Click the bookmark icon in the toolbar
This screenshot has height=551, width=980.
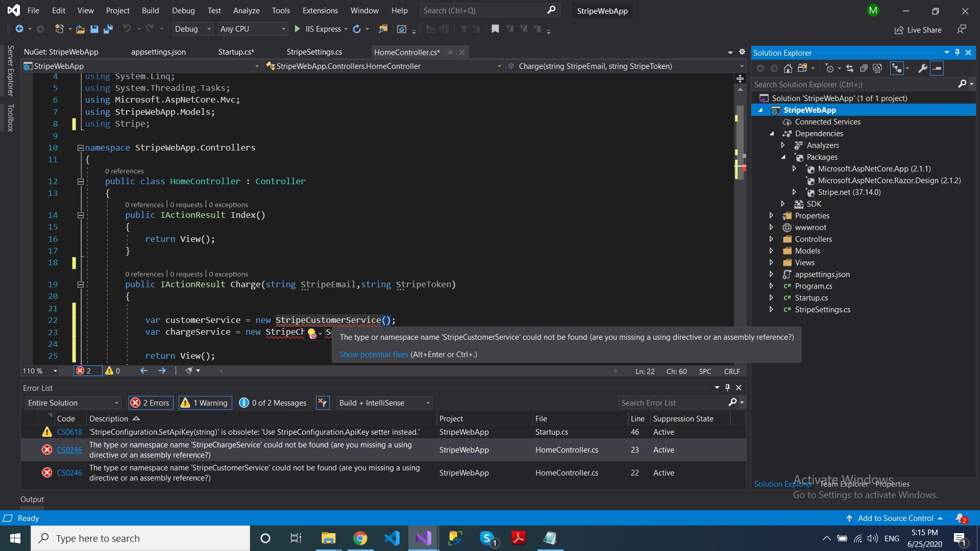495,29
